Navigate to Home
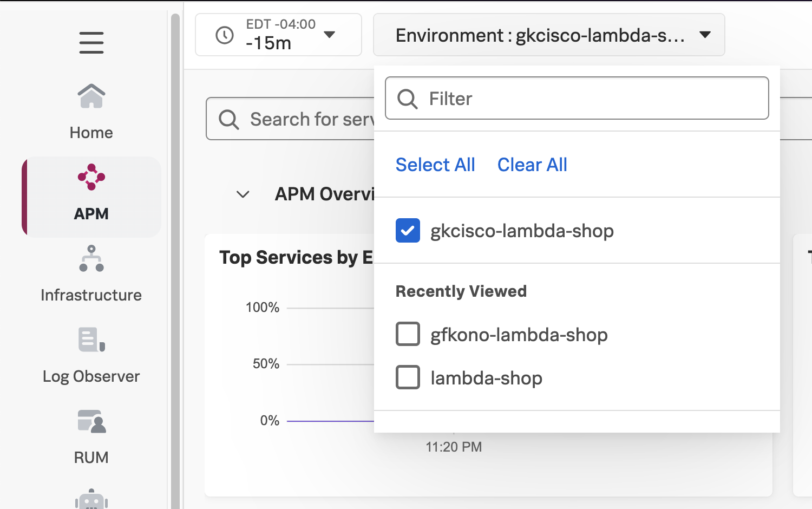 (x=91, y=111)
